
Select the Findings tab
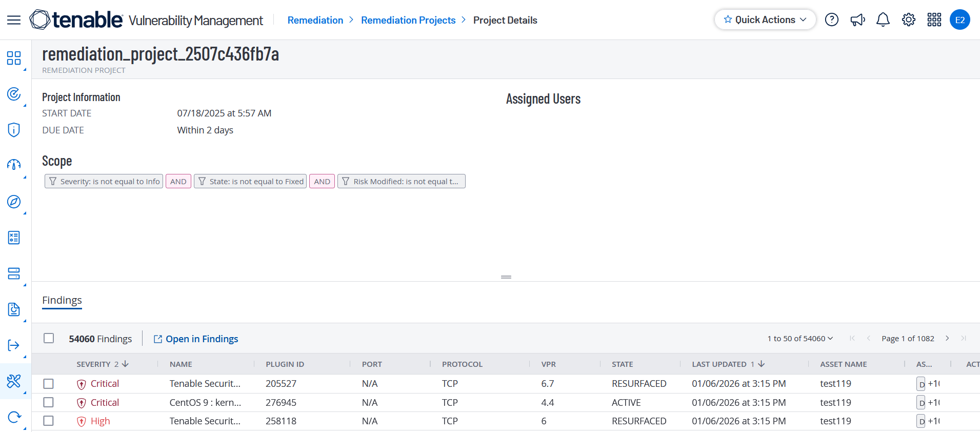click(62, 300)
